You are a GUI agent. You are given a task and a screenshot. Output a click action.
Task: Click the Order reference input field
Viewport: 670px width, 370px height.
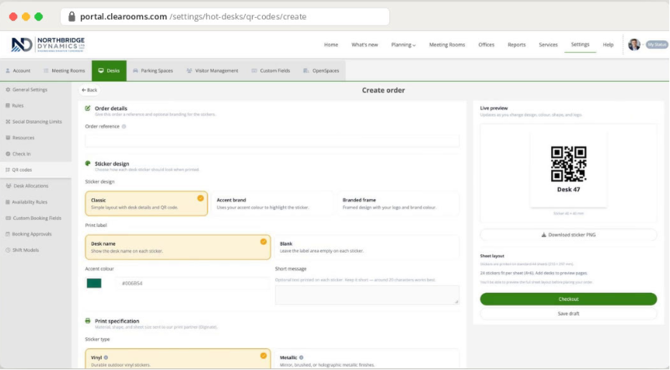pos(272,141)
